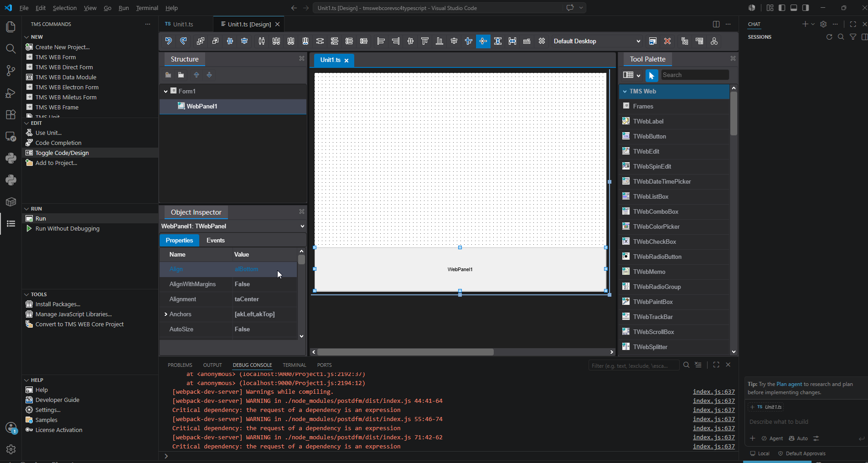The height and width of the screenshot is (463, 868).
Task: Click Object Inspector scroll down arrow
Action: 301,336
